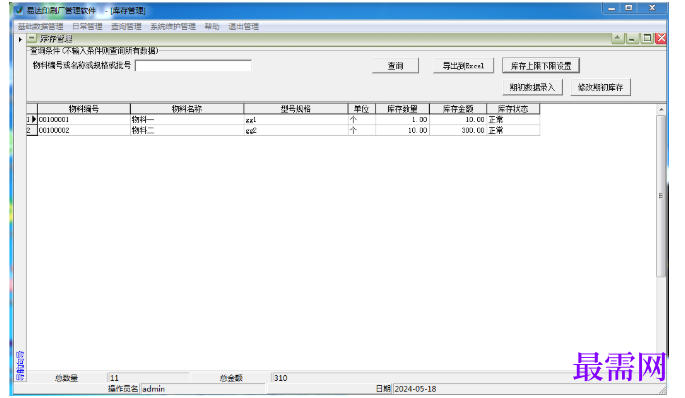The image size is (685, 398).
Task: Select cell 00100001
Action: click(84, 119)
